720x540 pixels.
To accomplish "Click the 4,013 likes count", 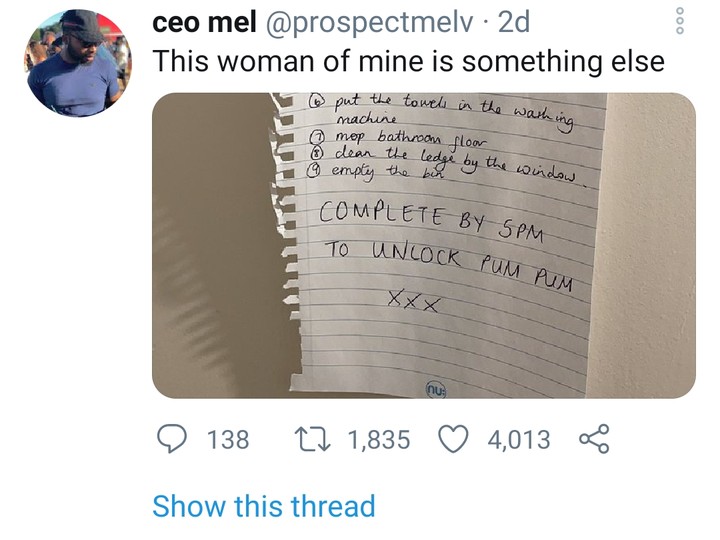I will pyautogui.click(x=519, y=439).
